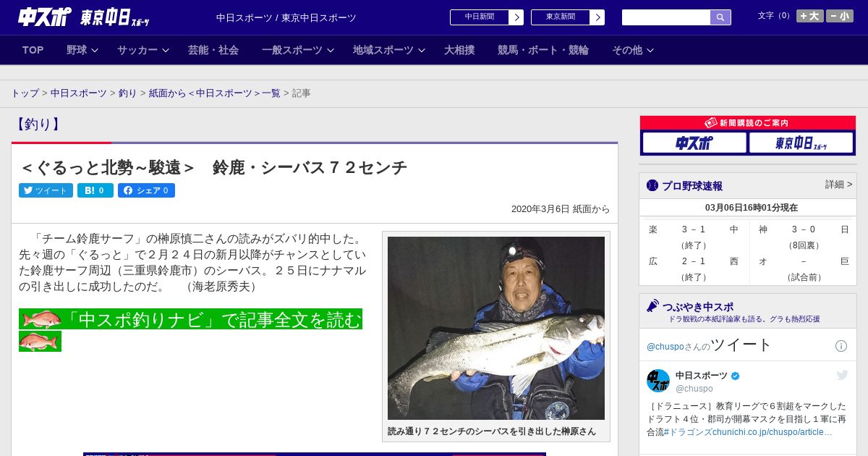The height and width of the screenshot is (456, 868).
Task: Click the Twitter bird icon on tweet
Action: pos(842,375)
